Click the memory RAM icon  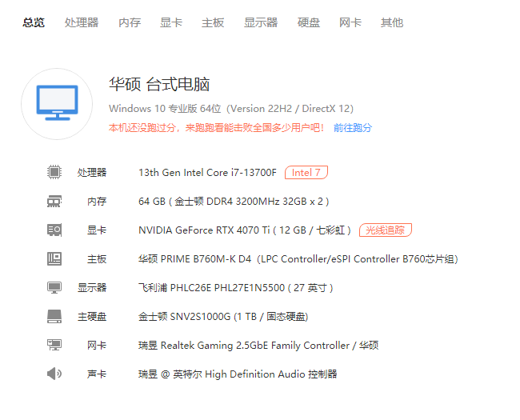pos(54,201)
